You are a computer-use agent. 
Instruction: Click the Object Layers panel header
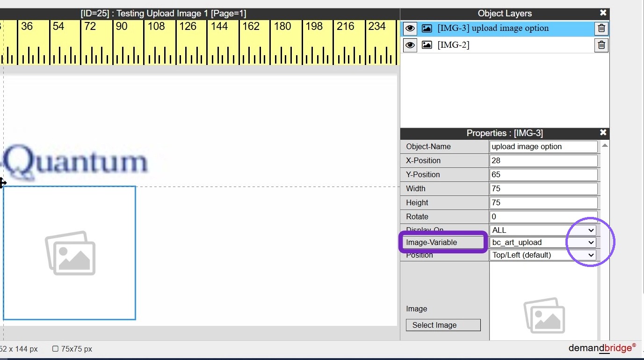click(x=505, y=14)
